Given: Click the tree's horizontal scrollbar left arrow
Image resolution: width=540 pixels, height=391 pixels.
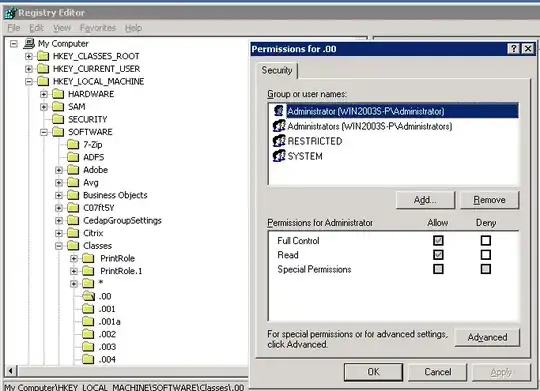Looking at the screenshot, I should pyautogui.click(x=11, y=371).
